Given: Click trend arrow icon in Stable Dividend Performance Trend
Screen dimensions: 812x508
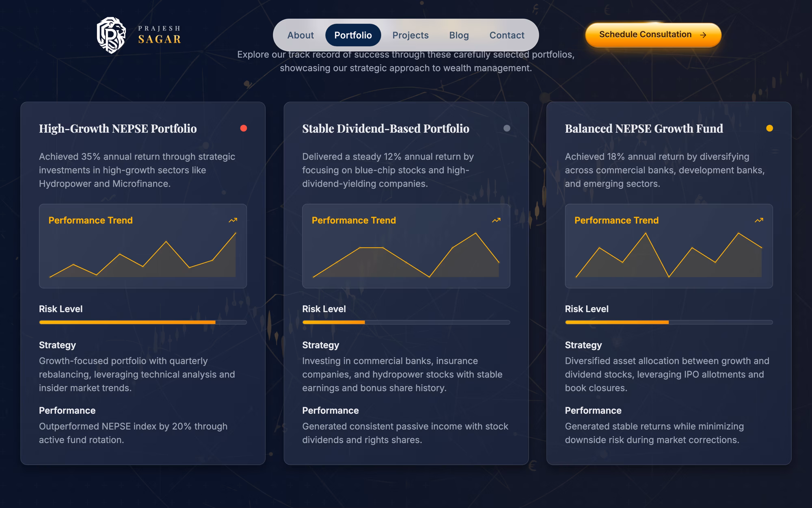Looking at the screenshot, I should (496, 220).
